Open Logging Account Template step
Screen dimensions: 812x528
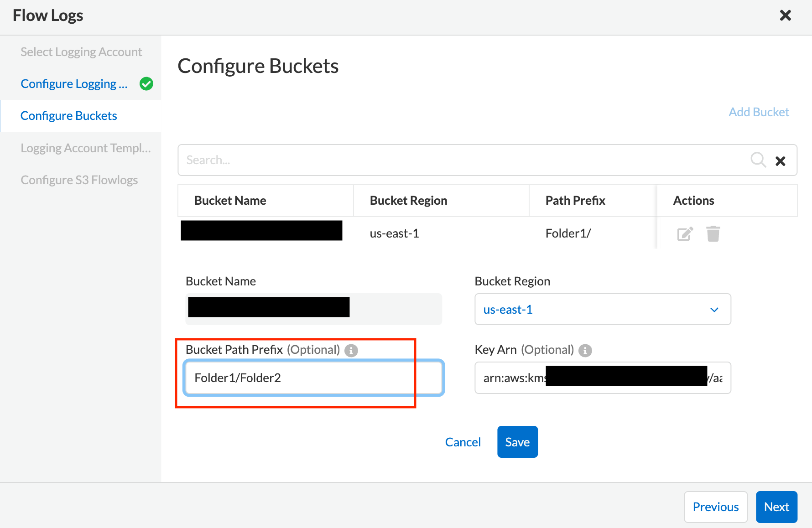[x=85, y=148]
